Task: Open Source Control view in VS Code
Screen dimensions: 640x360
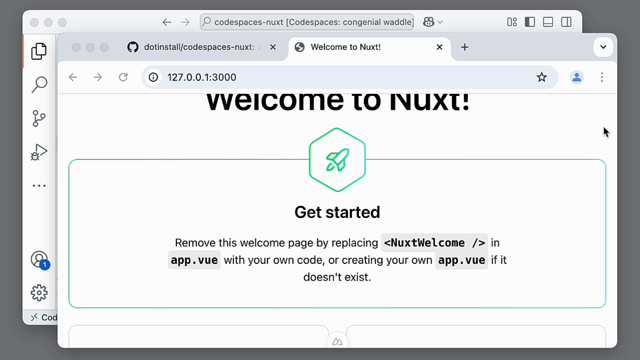Action: point(39,118)
